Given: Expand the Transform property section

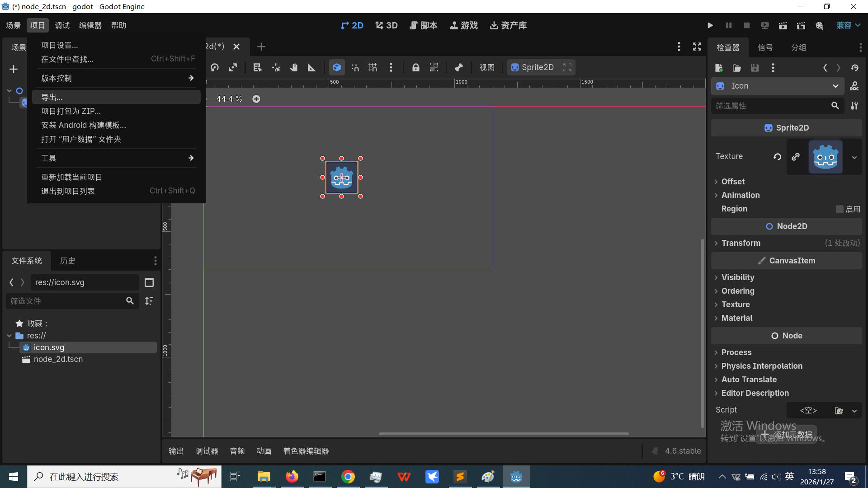Looking at the screenshot, I should (x=741, y=243).
